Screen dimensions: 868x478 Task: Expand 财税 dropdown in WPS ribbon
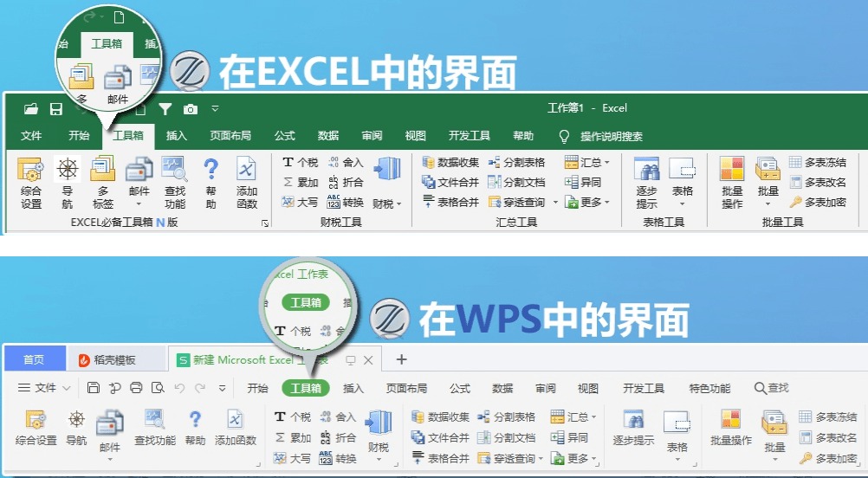pos(379,459)
